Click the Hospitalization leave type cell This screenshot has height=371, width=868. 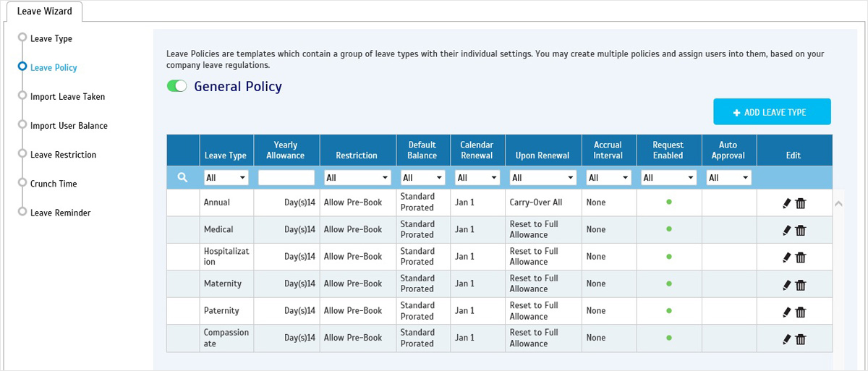click(226, 256)
